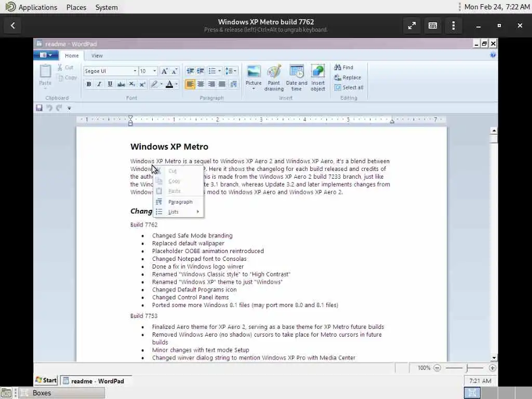The width and height of the screenshot is (532, 399).
Task: Select Align text left button
Action: (190, 84)
